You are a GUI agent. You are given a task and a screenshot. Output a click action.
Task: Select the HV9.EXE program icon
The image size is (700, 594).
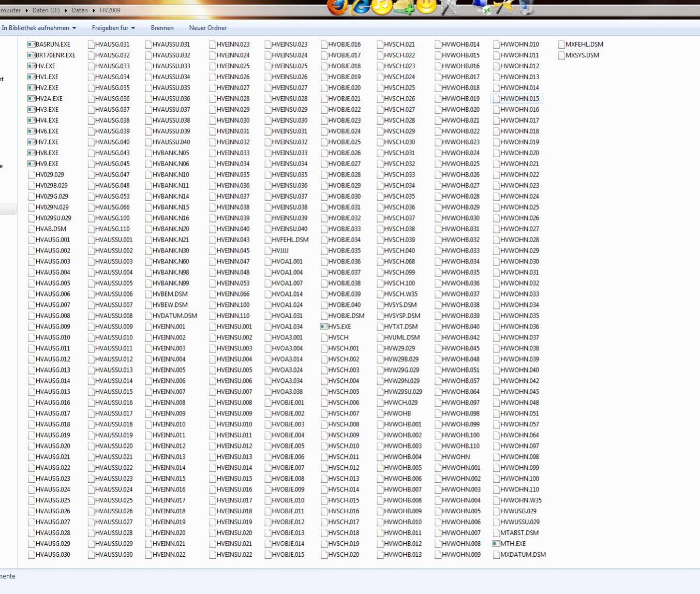tap(31, 164)
